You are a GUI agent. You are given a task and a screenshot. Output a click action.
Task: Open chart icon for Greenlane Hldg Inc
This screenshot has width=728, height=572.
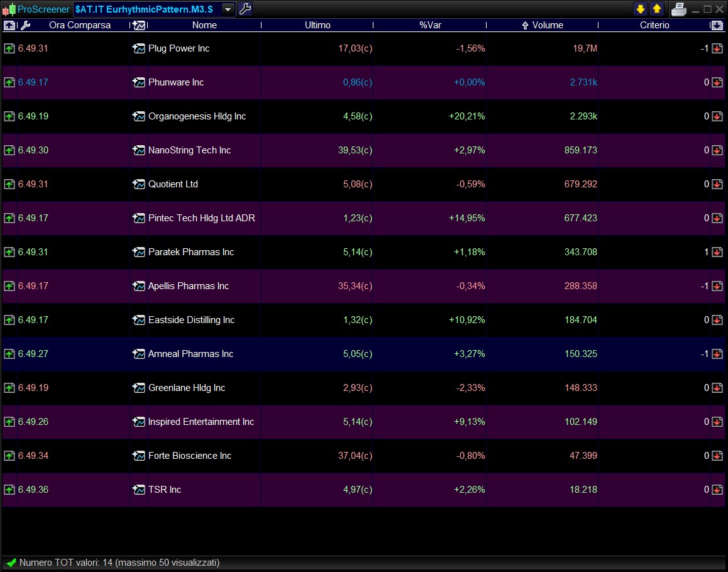pos(138,387)
